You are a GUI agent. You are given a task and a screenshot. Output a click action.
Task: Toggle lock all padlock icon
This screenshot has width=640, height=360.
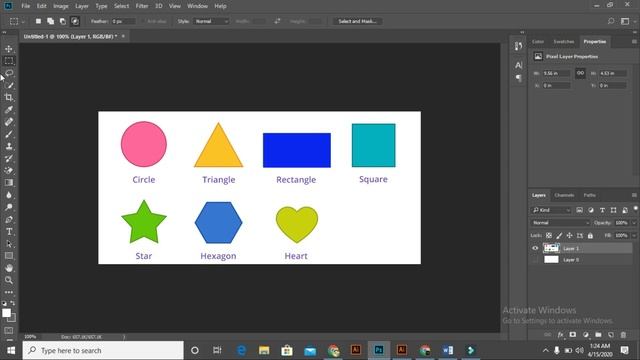point(590,236)
